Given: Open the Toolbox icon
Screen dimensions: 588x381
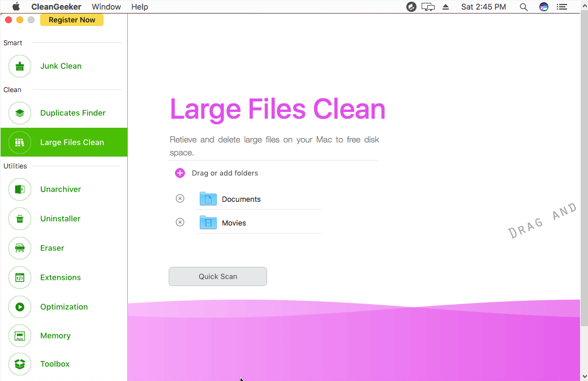Looking at the screenshot, I should (x=20, y=364).
